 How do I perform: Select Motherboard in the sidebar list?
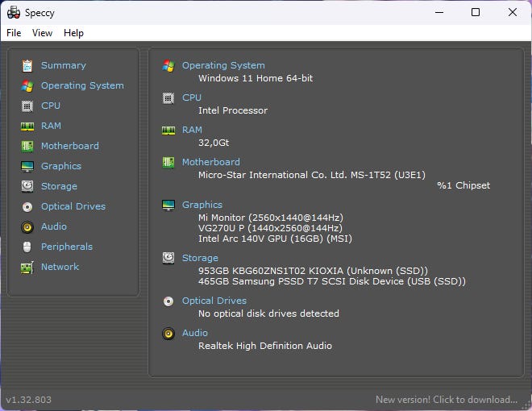point(70,146)
